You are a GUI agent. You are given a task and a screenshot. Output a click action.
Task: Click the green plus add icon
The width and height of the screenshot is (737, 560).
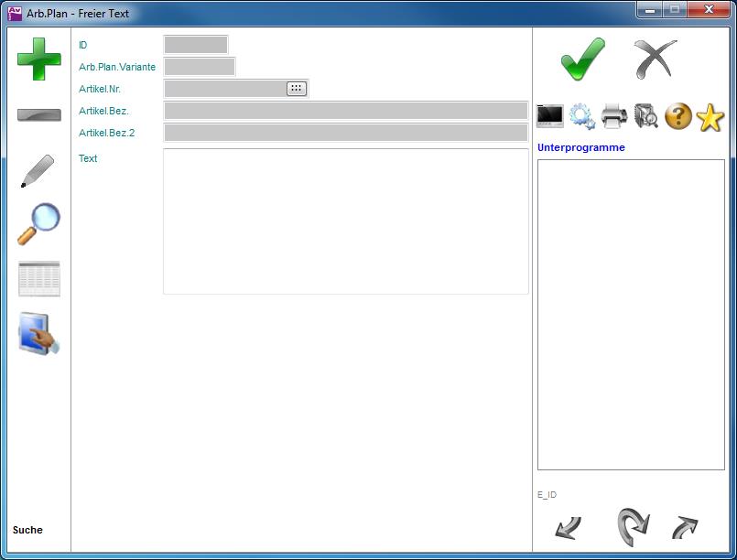[39, 59]
